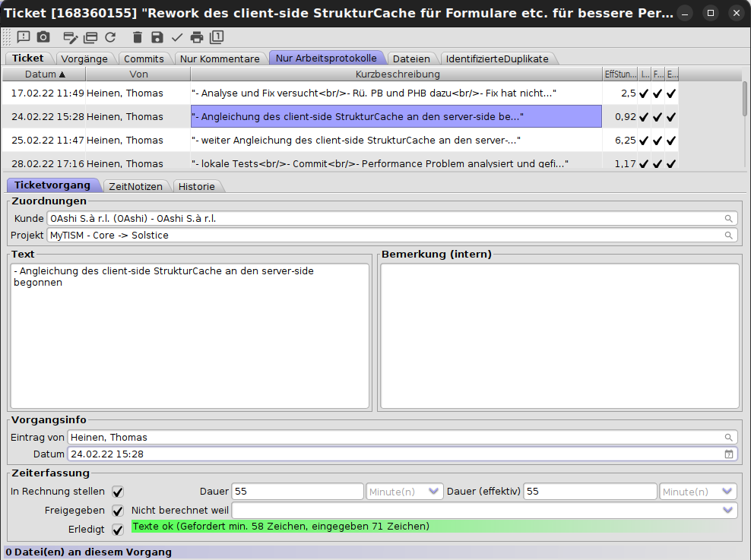Image resolution: width=751 pixels, height=560 pixels.
Task: Click the print icon in toolbar
Action: pyautogui.click(x=197, y=37)
